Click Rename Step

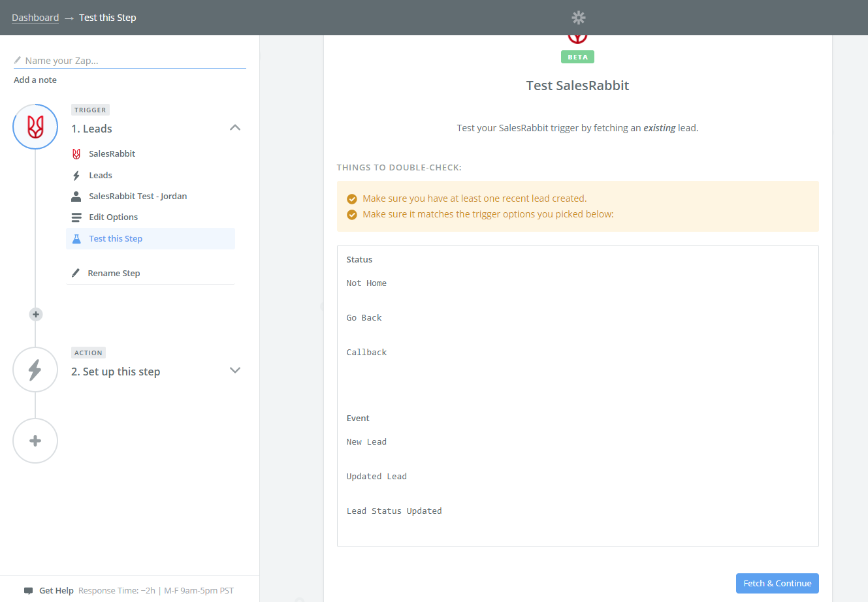coord(114,274)
